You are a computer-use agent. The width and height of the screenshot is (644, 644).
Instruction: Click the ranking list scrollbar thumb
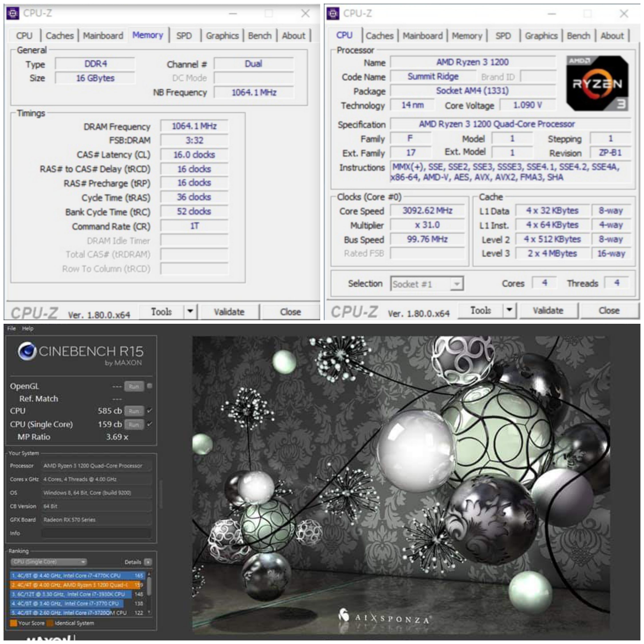(149, 586)
